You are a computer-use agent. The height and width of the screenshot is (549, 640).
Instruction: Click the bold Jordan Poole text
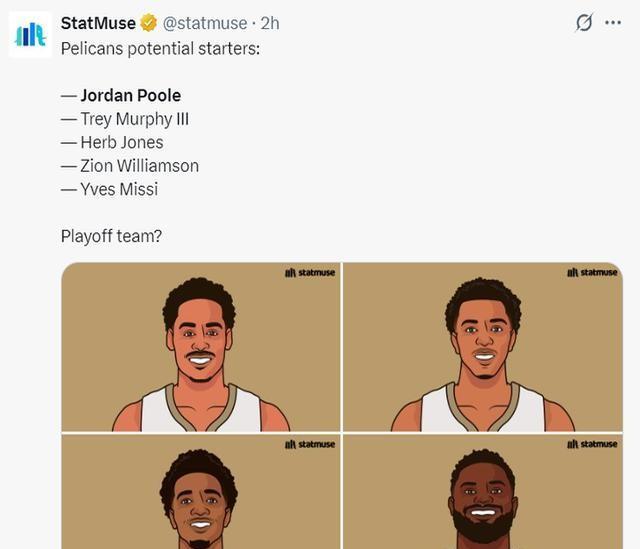(131, 96)
